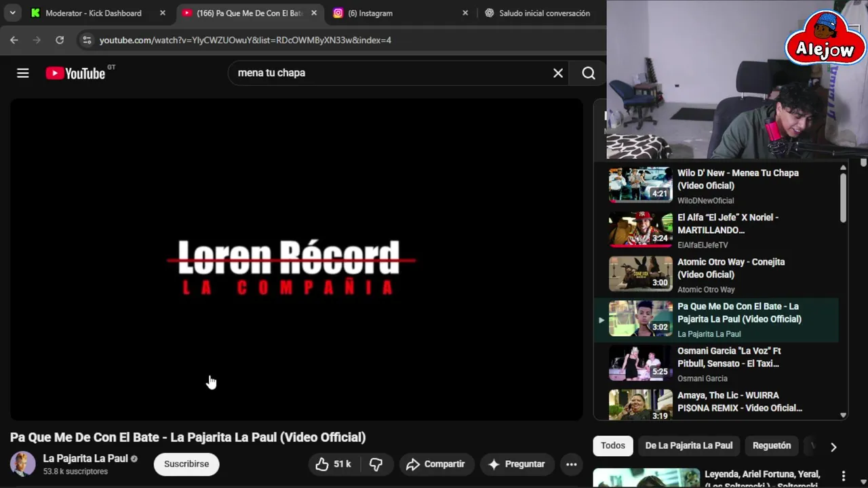Screen dimensions: 868x488
Task: Open site info icon in address bar
Action: pos(87,40)
